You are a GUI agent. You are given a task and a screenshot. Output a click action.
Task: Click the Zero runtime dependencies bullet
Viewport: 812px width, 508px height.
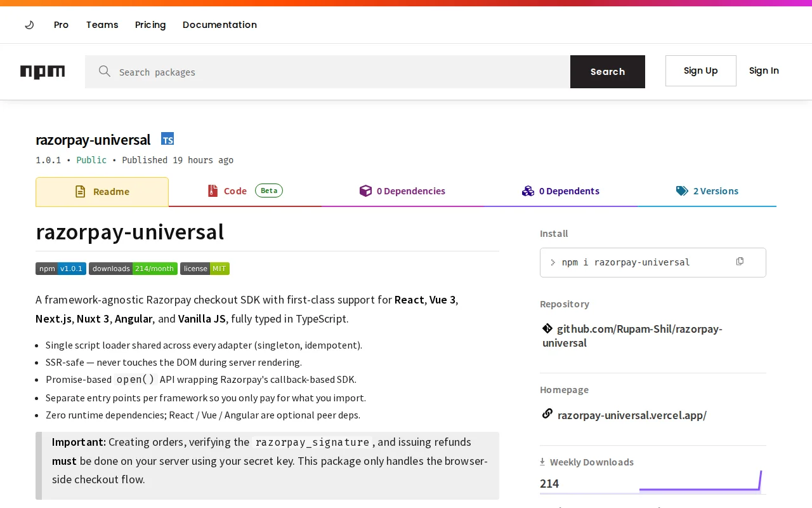point(203,415)
